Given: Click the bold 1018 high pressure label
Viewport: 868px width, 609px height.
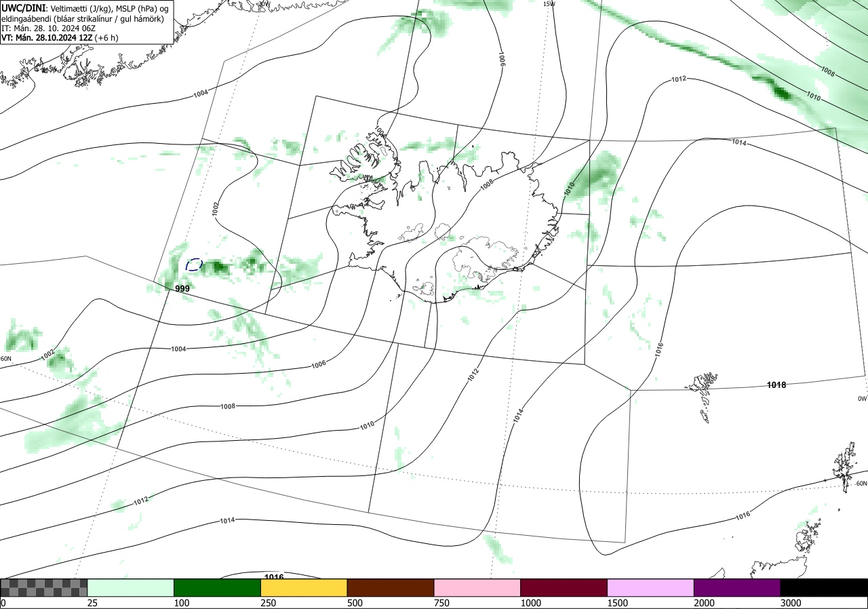Looking at the screenshot, I should 776,385.
